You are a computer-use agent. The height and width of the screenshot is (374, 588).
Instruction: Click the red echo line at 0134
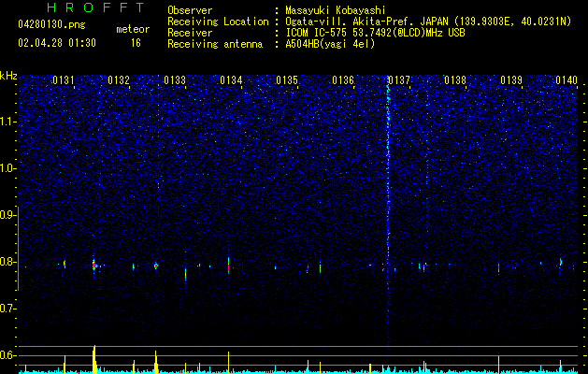click(x=228, y=266)
